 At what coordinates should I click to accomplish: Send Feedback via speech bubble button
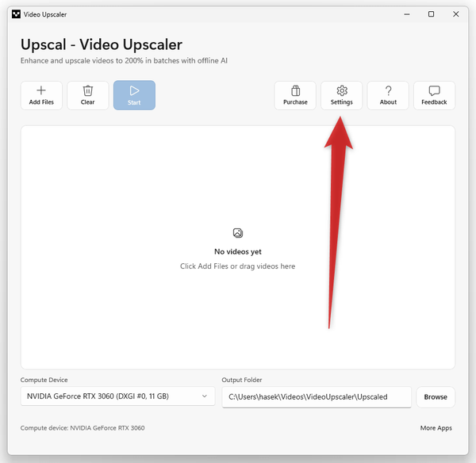click(434, 96)
